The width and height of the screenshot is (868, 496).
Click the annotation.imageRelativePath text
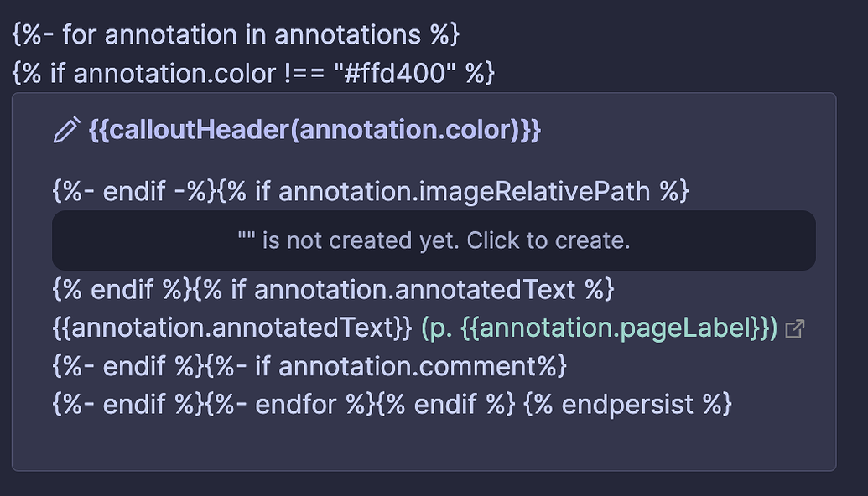tap(464, 191)
